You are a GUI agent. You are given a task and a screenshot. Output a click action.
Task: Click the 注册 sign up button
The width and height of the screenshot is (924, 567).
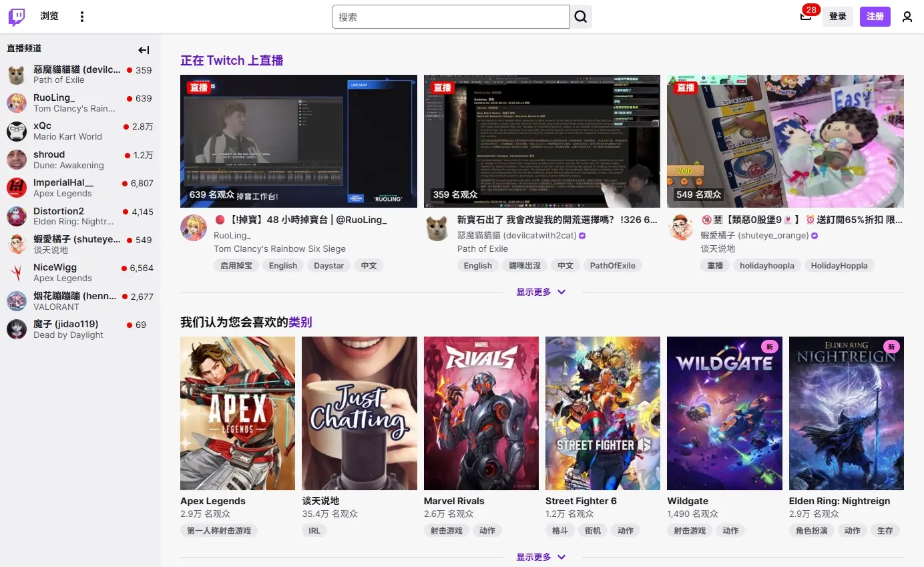point(875,17)
